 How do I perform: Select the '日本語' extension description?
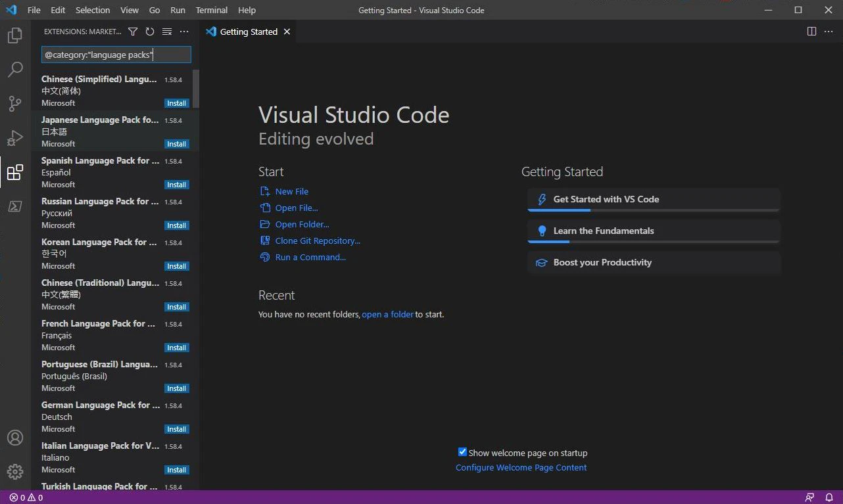[54, 131]
